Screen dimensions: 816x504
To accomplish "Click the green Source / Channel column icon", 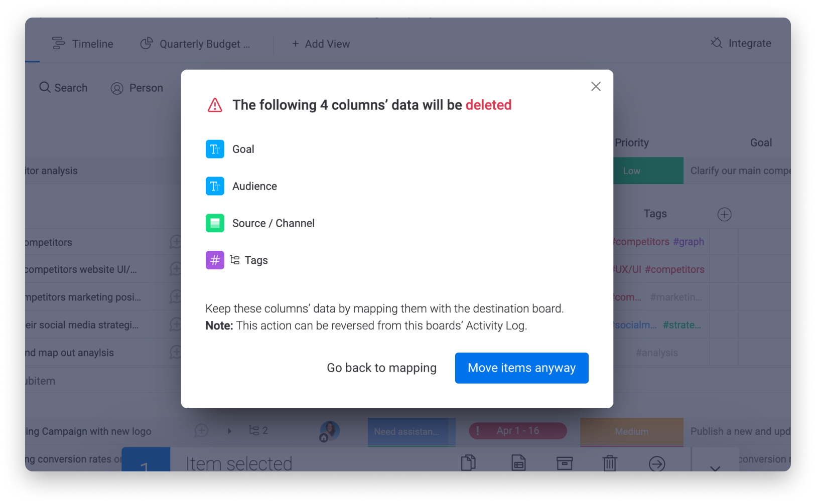I will (215, 223).
